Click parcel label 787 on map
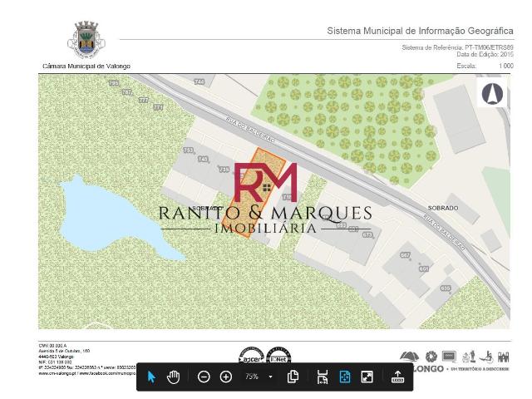The width and height of the screenshot is (532, 399). pyautogui.click(x=127, y=92)
